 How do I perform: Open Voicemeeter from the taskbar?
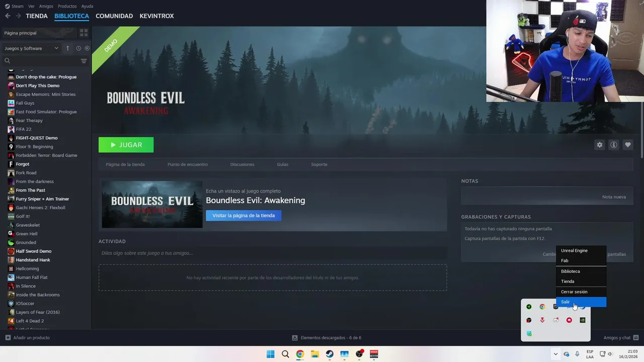[x=374, y=354]
